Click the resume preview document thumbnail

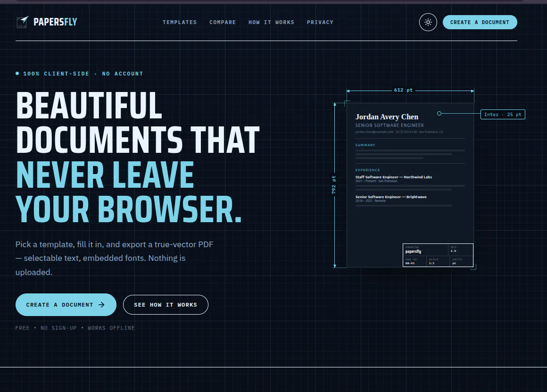click(x=410, y=185)
